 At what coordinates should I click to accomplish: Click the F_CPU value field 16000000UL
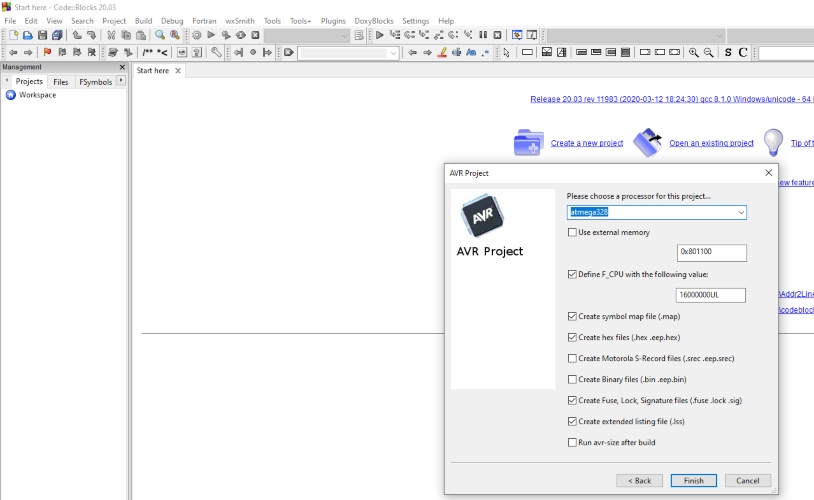pos(711,295)
